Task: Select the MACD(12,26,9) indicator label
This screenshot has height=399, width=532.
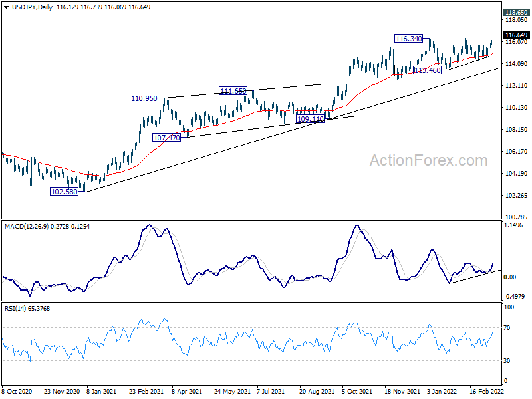Action: pyautogui.click(x=27, y=227)
